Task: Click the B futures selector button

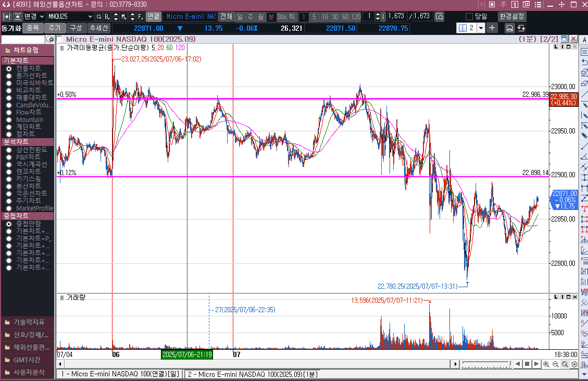Action: click(107, 17)
